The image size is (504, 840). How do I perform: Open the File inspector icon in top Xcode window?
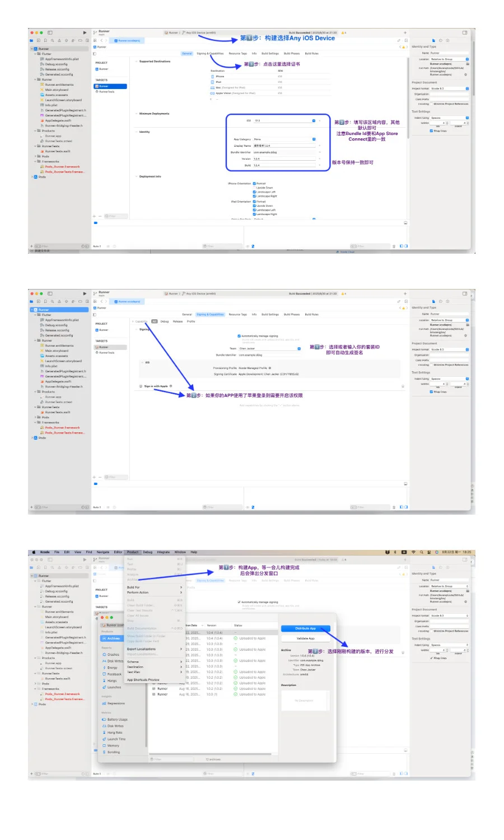point(435,40)
